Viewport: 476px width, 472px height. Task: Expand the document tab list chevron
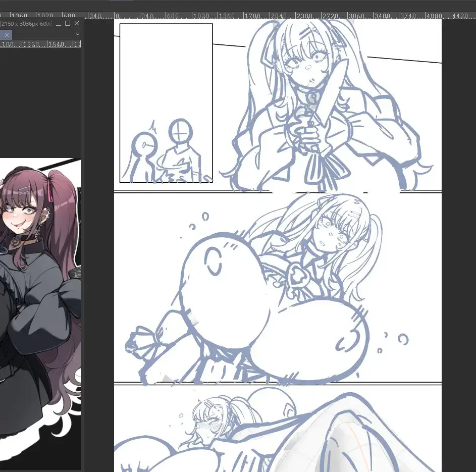(77, 34)
